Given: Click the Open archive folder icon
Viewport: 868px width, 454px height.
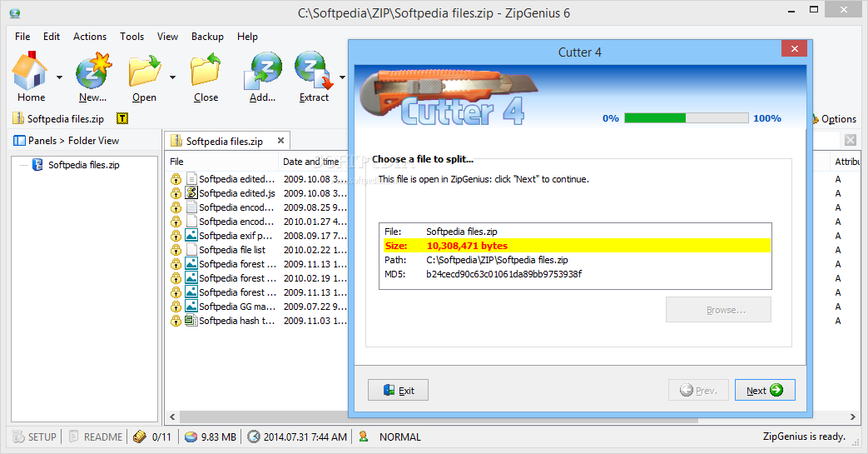Looking at the screenshot, I should click(x=144, y=71).
